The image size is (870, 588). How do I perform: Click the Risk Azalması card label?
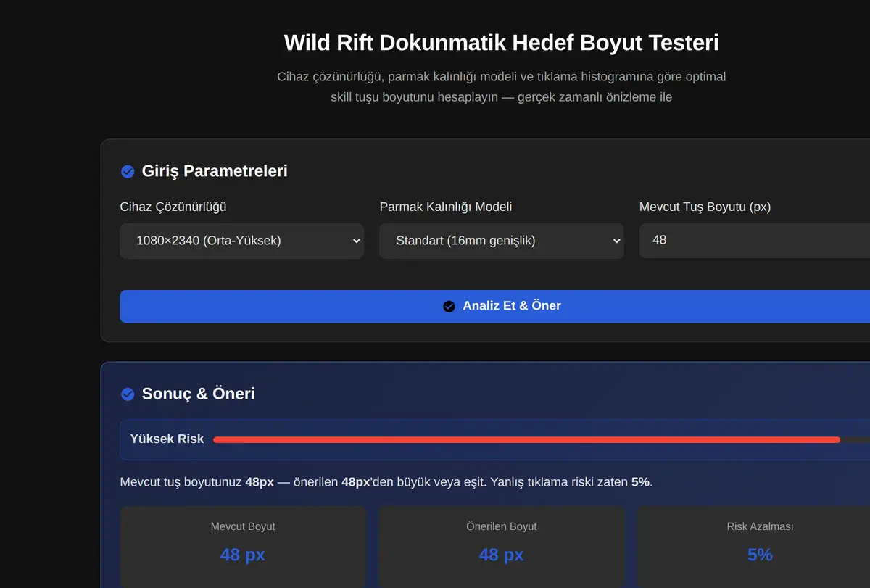tap(760, 526)
